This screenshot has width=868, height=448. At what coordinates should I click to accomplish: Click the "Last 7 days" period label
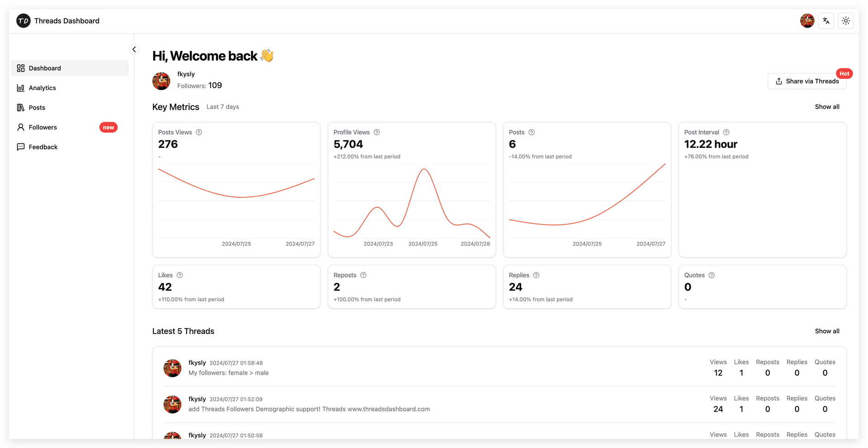(223, 107)
